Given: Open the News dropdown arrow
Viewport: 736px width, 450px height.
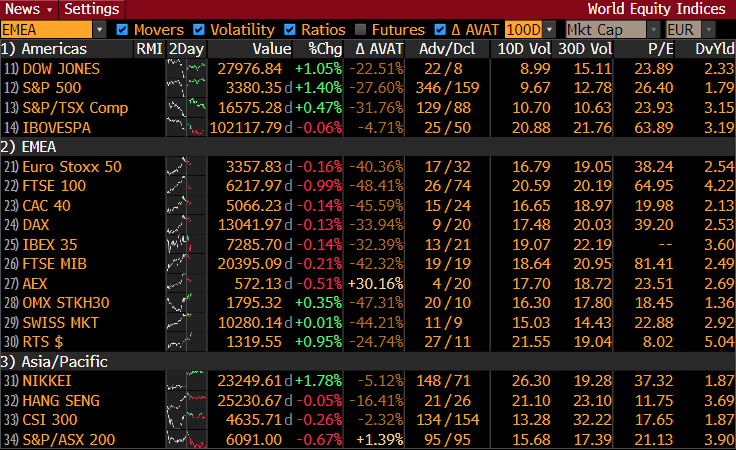Looking at the screenshot, I should pyautogui.click(x=50, y=9).
